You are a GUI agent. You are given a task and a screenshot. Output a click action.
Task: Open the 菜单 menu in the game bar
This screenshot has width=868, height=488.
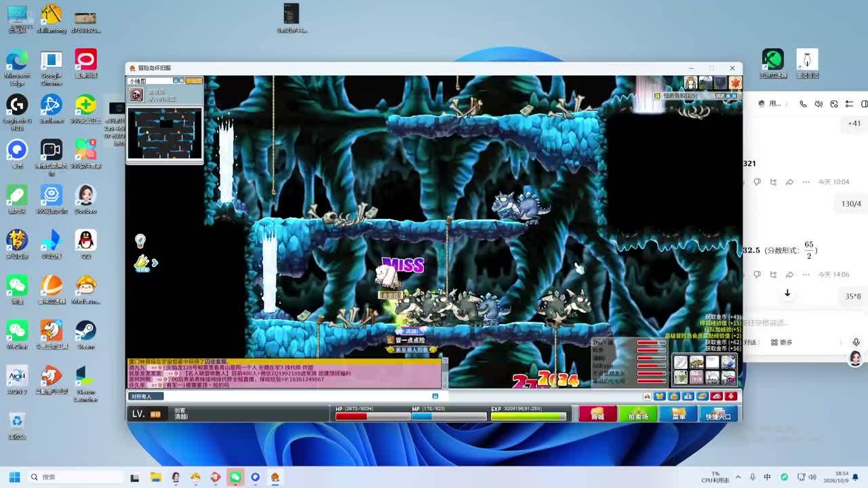pyautogui.click(x=679, y=414)
